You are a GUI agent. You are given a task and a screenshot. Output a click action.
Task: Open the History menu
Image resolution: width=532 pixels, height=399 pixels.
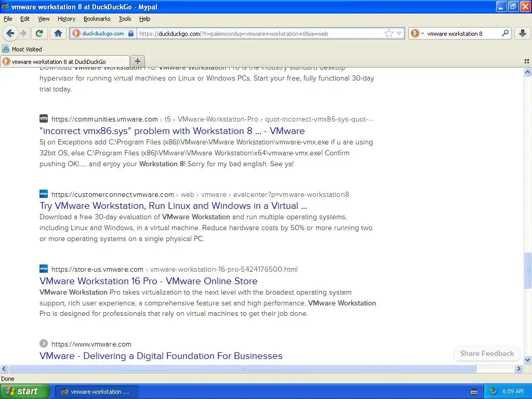(66, 19)
